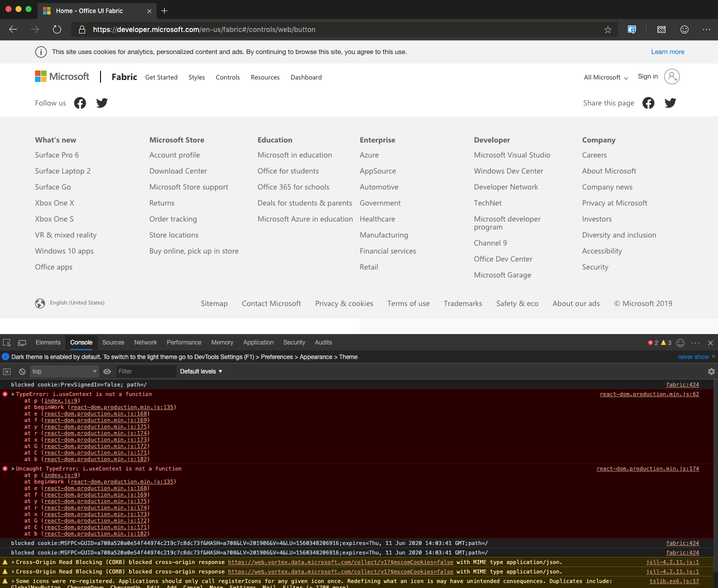Close the DevTools panel

[x=710, y=342]
